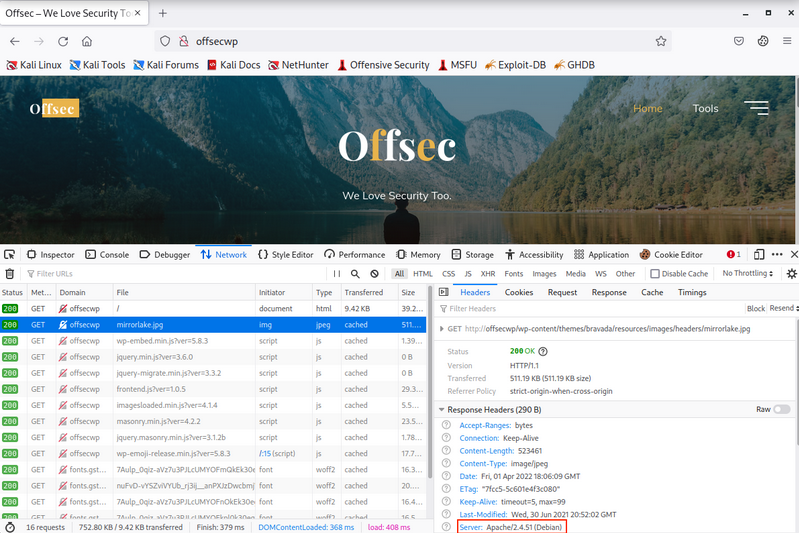This screenshot has height=533, width=799.
Task: Open the Cookies tab in details
Action: pos(518,292)
